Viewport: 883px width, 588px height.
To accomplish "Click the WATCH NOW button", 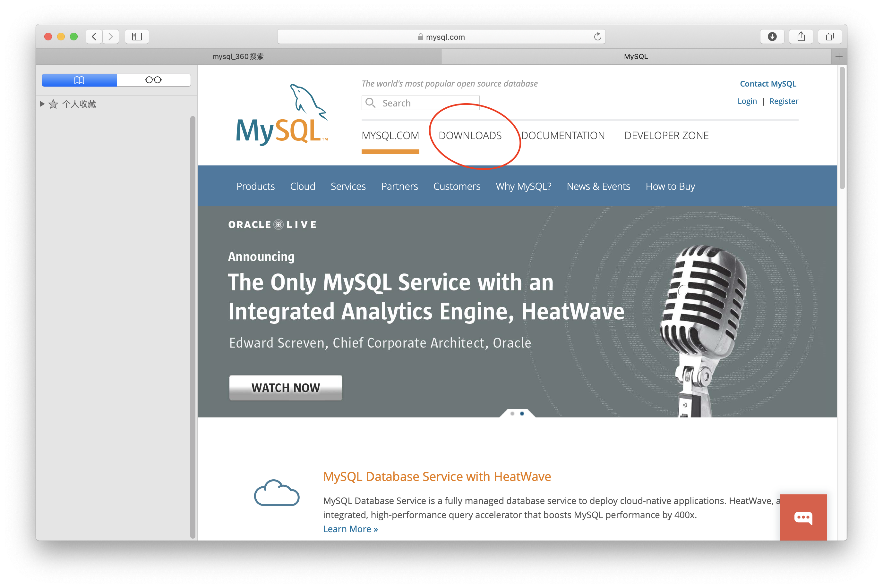I will click(x=286, y=388).
